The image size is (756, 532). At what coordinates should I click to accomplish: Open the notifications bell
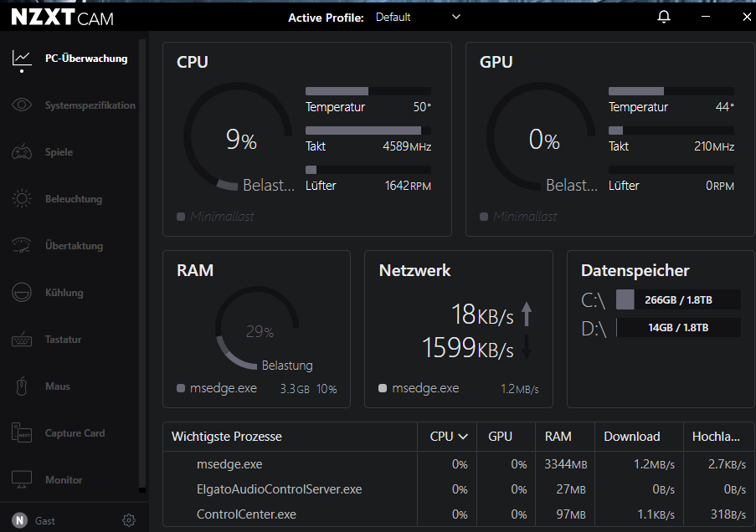pyautogui.click(x=663, y=17)
